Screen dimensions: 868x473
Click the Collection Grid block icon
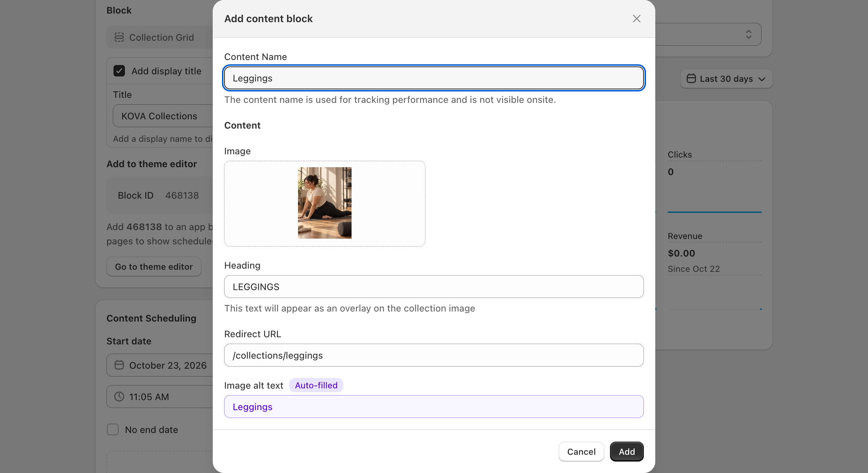pos(119,37)
